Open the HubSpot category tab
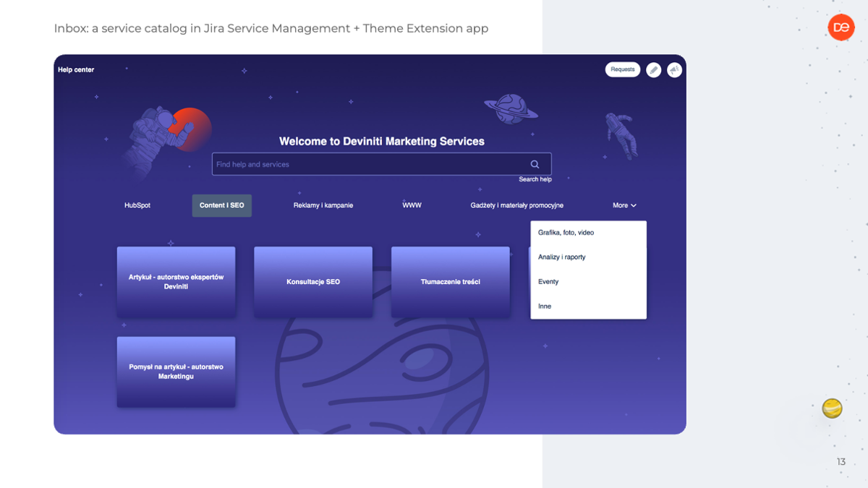This screenshot has height=488, width=868. [137, 205]
